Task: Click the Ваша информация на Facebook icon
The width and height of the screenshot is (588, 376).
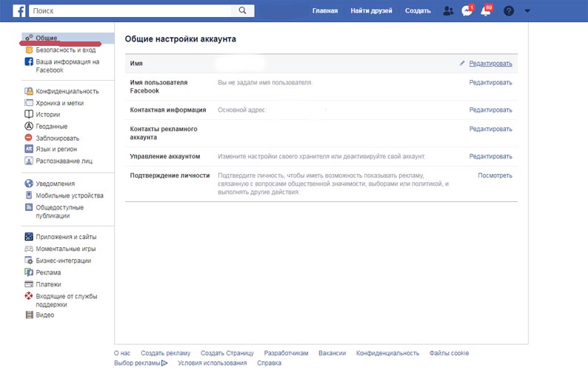Action: [29, 61]
